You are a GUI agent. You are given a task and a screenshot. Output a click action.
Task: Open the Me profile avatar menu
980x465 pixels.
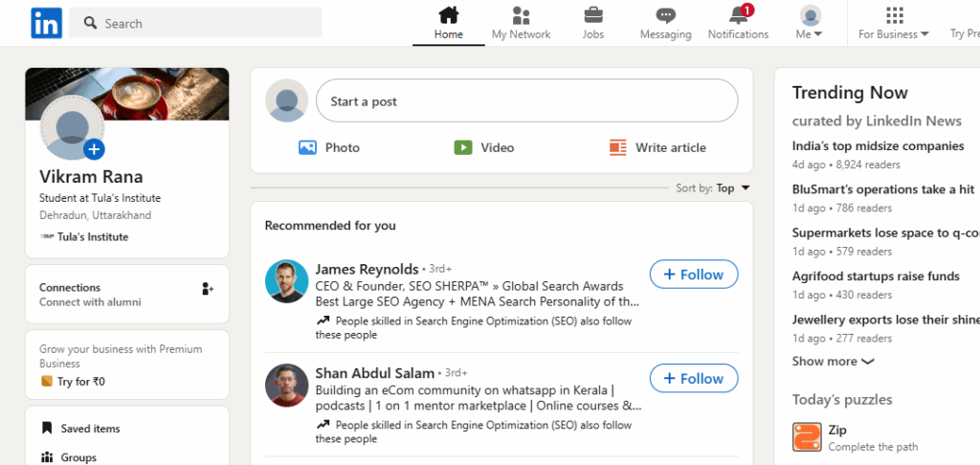(811, 15)
